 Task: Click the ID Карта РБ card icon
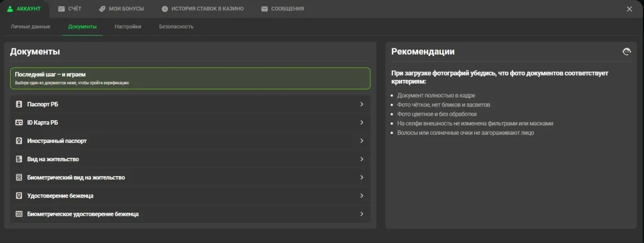[18, 123]
